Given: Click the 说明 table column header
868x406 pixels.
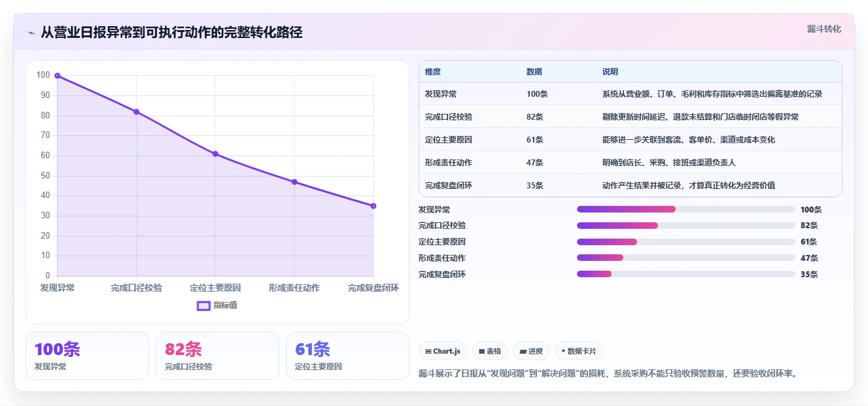Looking at the screenshot, I should pyautogui.click(x=610, y=72).
